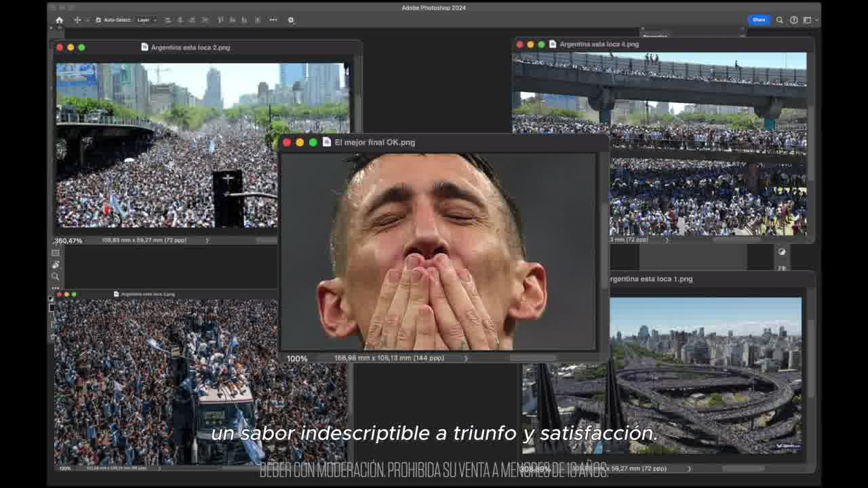Select the Zoom tool in left toolbar
The image size is (868, 488).
[56, 277]
